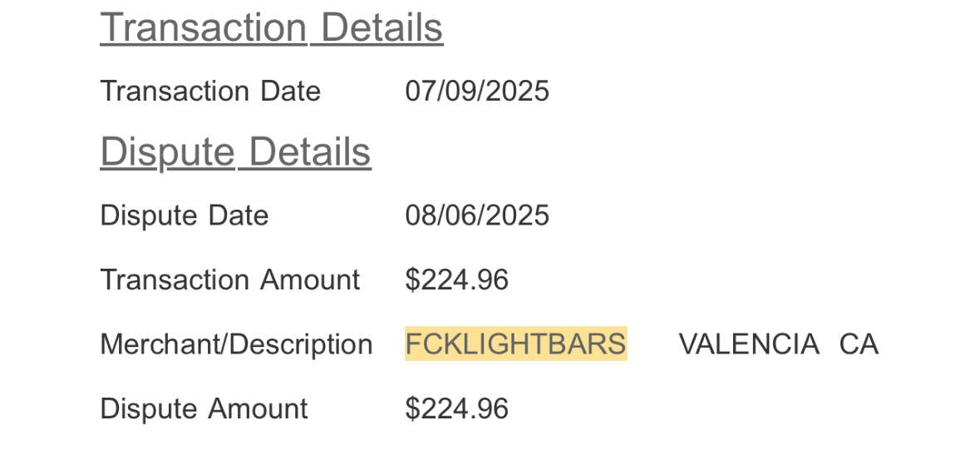Click the state abbreviation CA

click(x=859, y=344)
